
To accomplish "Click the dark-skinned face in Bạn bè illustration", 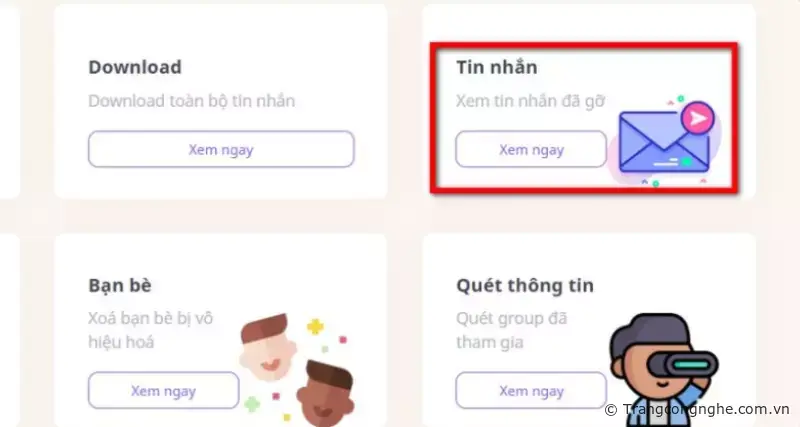I will coord(325,393).
